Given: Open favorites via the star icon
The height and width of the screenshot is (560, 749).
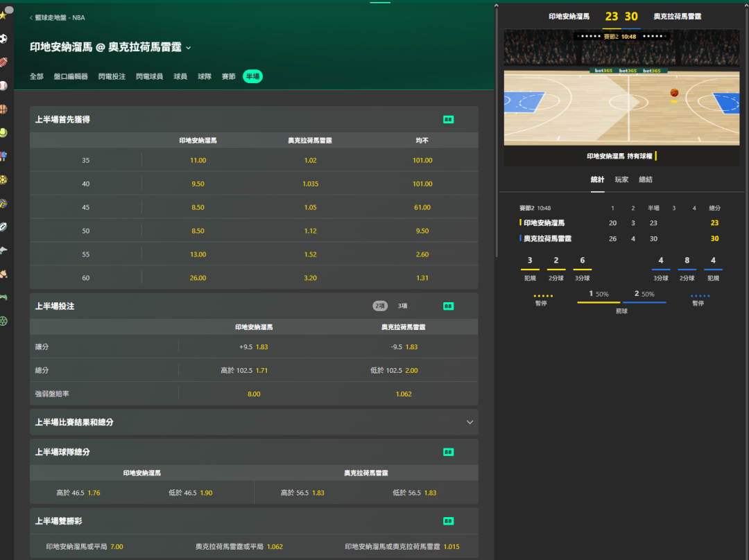Looking at the screenshot, I should 3,15.
